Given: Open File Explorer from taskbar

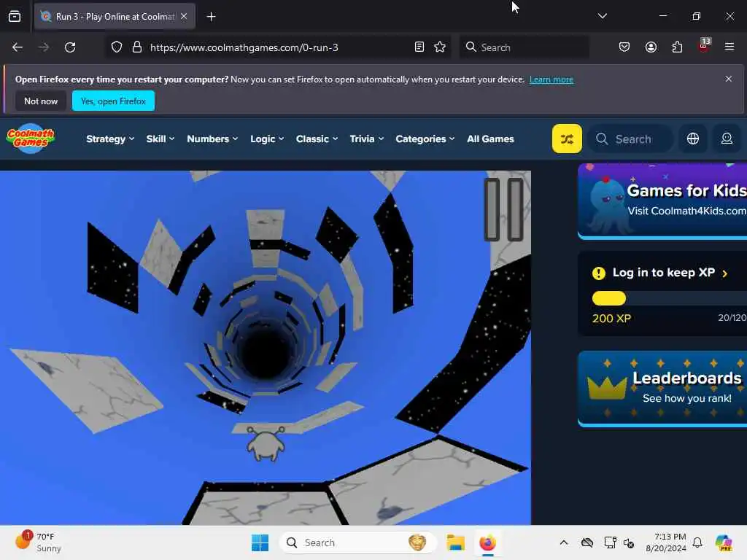Looking at the screenshot, I should point(455,542).
